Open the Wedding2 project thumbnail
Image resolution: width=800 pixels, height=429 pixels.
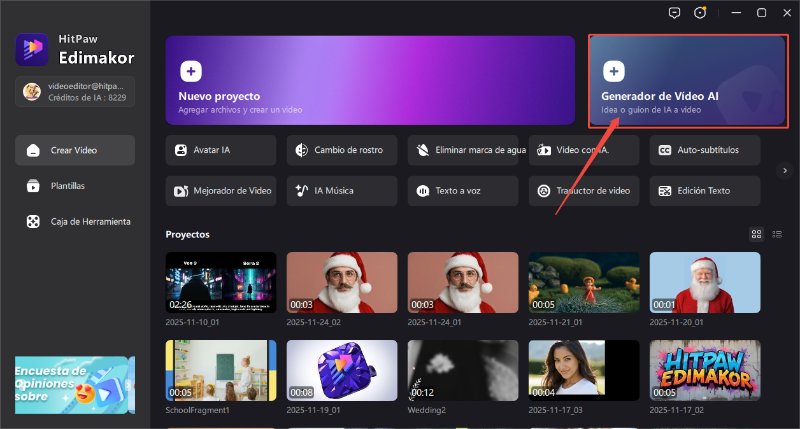click(463, 370)
